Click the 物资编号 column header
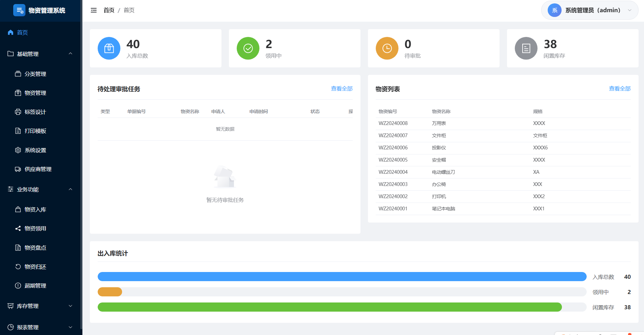This screenshot has height=335, width=644. pyautogui.click(x=388, y=111)
